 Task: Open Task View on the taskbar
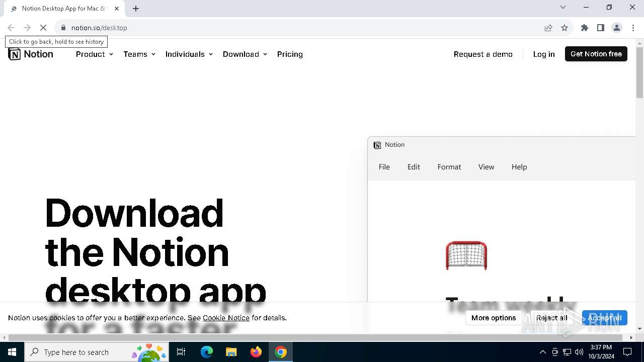(x=181, y=352)
